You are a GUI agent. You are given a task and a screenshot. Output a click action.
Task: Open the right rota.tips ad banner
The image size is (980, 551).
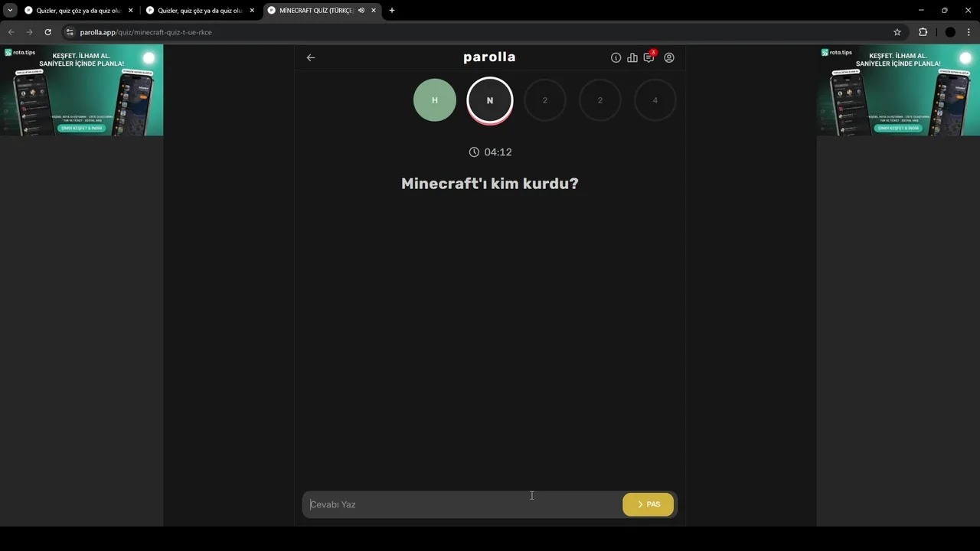pos(898,90)
